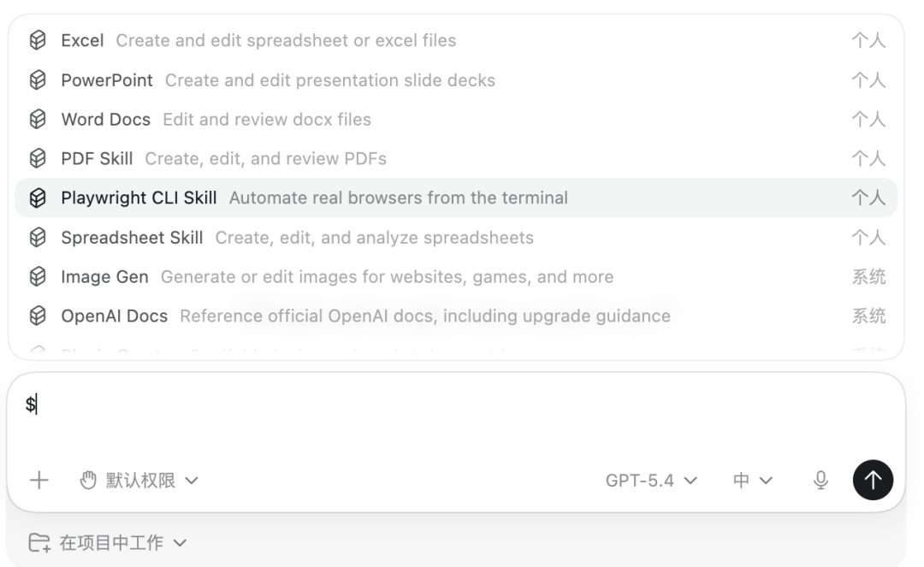The image size is (924, 567).
Task: Click the PDF Skill cube icon
Action: 37,159
